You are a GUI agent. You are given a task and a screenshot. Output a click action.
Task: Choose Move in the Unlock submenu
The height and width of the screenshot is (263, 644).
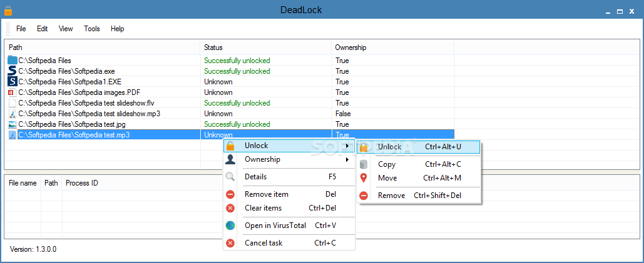coord(419,178)
